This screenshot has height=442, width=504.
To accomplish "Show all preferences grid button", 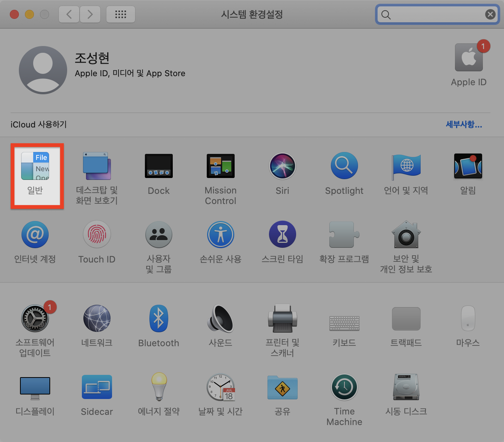I will point(121,14).
